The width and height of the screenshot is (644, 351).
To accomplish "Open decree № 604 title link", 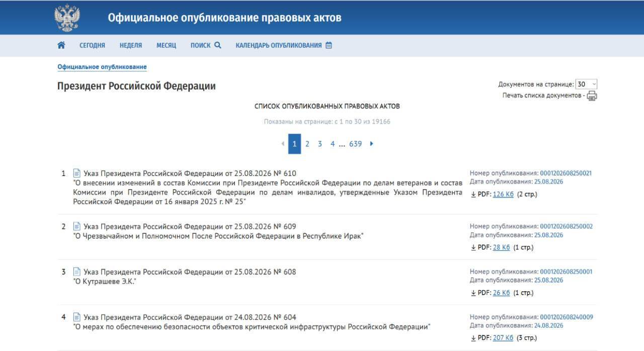I will coord(190,317).
